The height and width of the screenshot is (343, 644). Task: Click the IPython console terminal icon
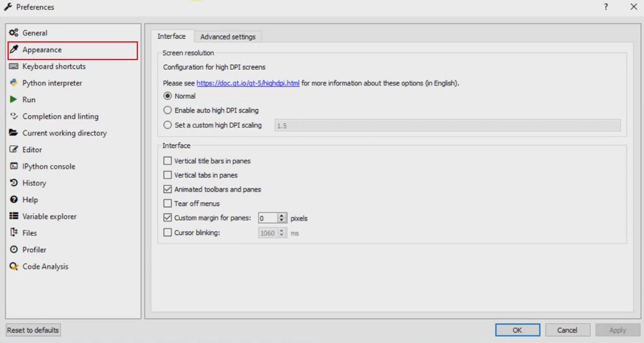point(14,166)
